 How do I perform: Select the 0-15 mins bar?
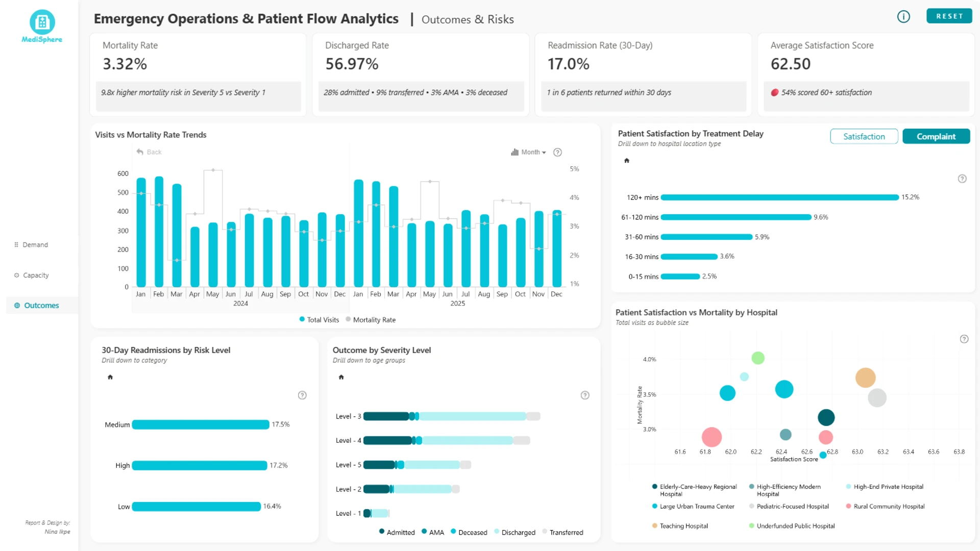(680, 277)
